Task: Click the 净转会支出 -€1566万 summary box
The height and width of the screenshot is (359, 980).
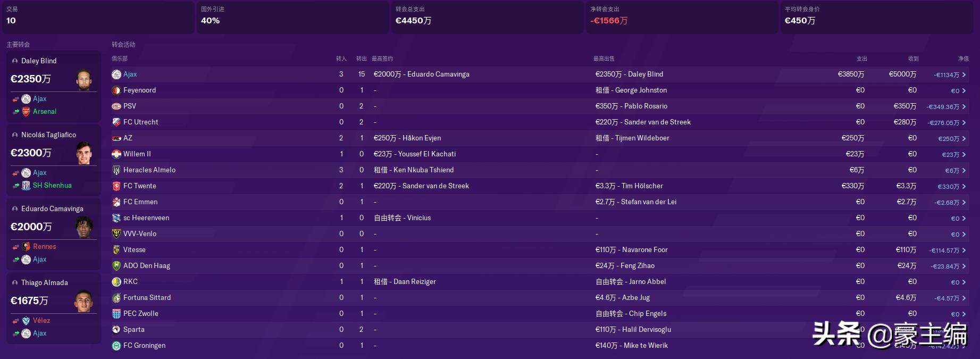Action: (x=682, y=17)
